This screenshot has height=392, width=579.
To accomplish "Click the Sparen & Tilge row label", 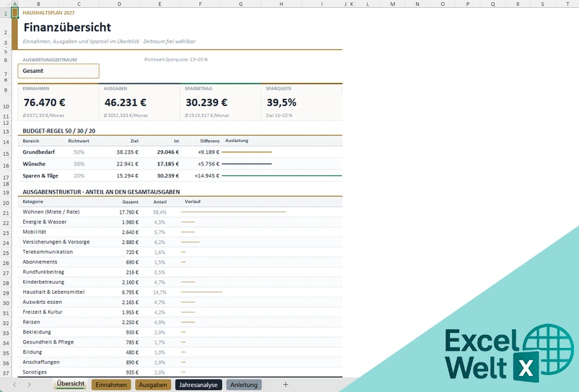I will tap(40, 175).
